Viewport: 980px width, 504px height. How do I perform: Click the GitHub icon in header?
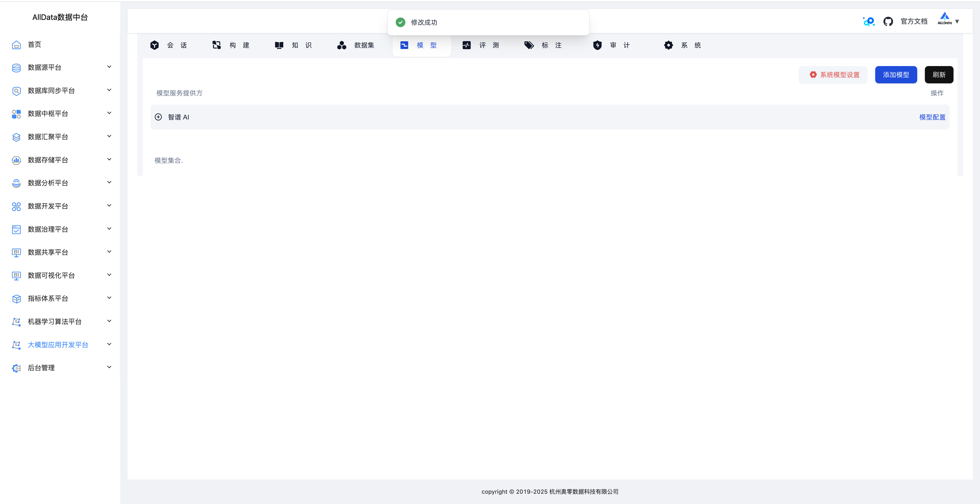click(888, 22)
